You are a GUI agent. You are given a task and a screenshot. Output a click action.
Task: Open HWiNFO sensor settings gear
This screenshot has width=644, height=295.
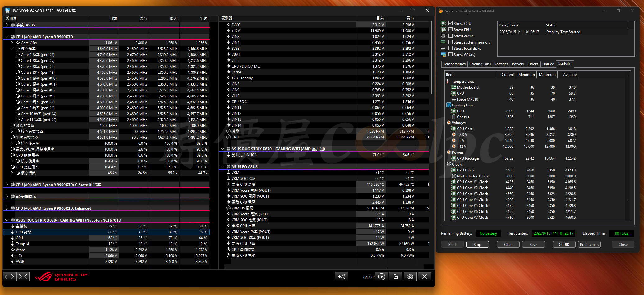click(410, 277)
